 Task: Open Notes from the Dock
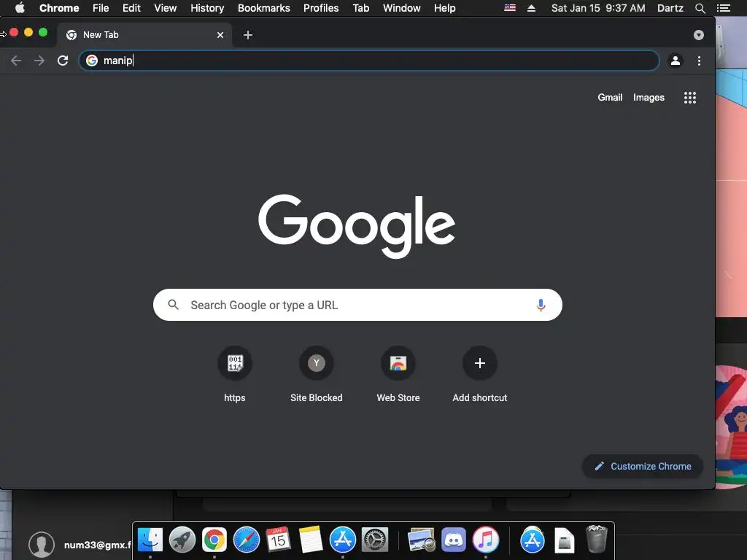point(311,540)
